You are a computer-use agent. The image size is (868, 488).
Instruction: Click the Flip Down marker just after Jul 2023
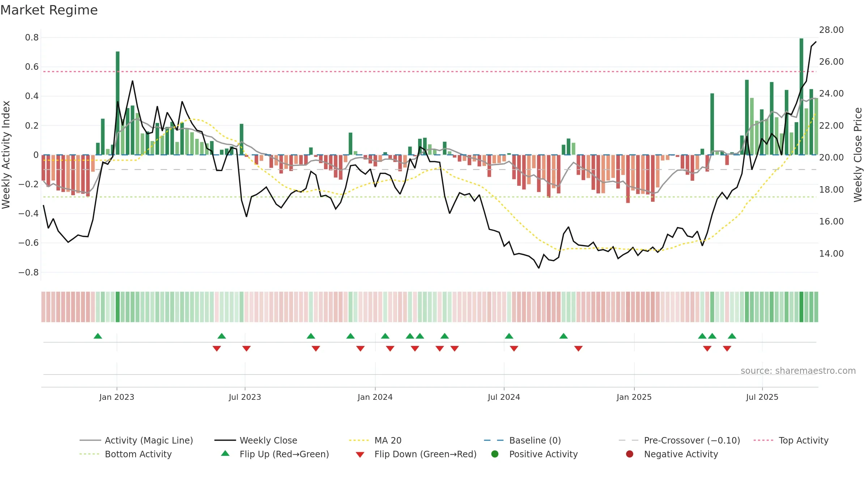coord(247,348)
